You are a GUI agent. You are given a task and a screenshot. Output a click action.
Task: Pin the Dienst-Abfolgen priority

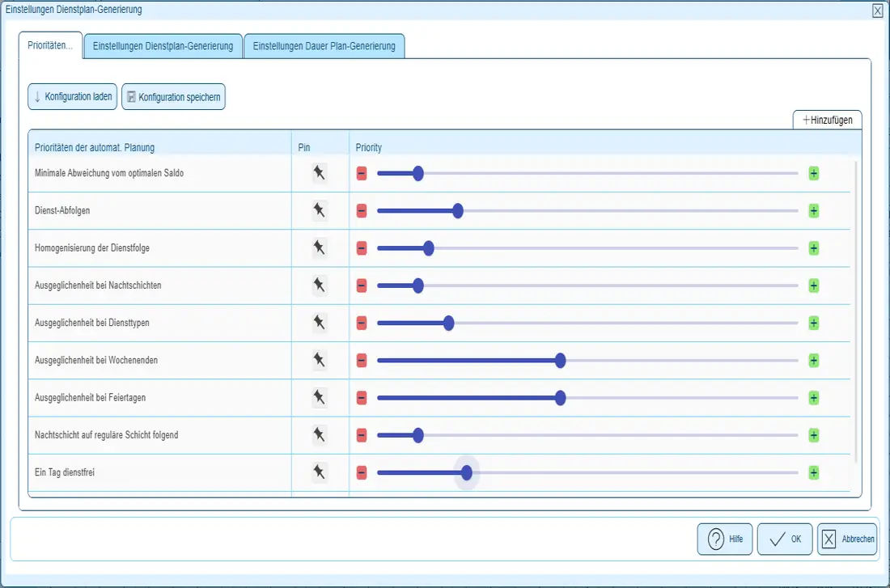coord(320,210)
